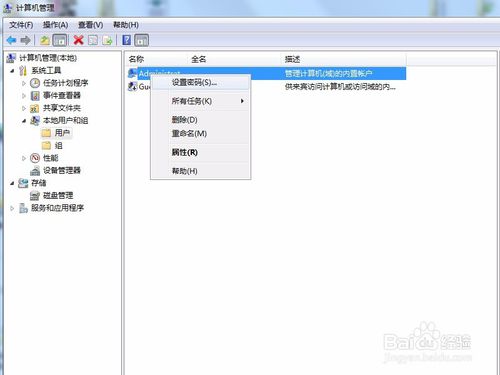Click the red X Delete toolbar icon
The height and width of the screenshot is (375, 500).
[78, 40]
